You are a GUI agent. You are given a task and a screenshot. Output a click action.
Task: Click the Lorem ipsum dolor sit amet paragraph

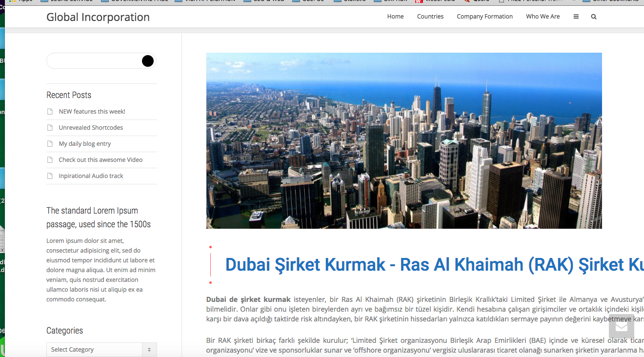tap(101, 270)
